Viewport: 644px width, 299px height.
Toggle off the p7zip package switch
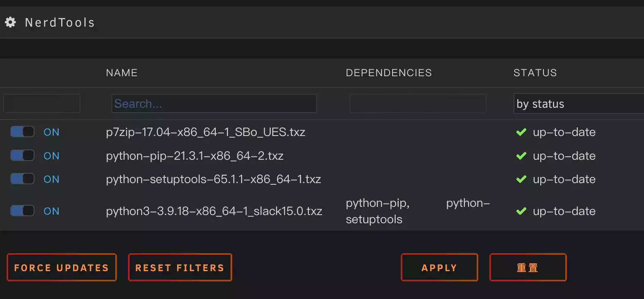(22, 132)
